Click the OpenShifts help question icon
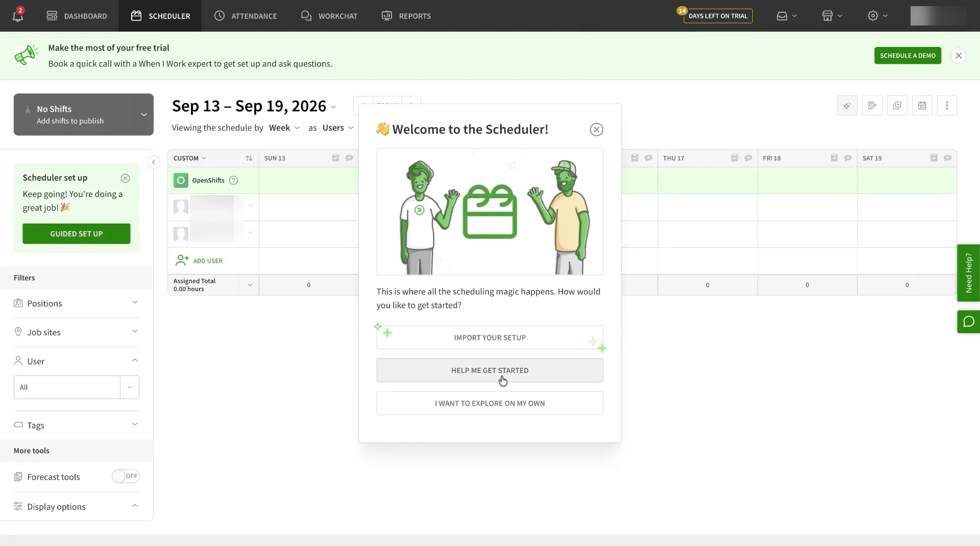Viewport: 980px width, 546px height. click(234, 180)
